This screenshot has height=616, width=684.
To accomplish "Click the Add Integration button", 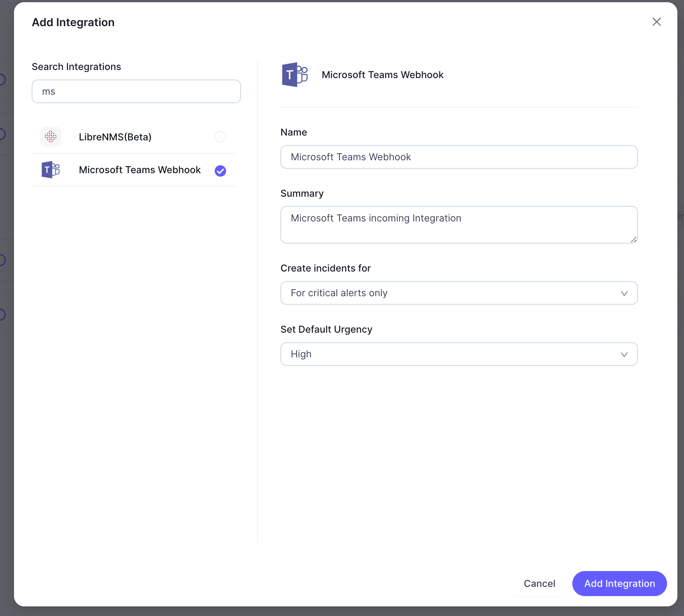I will (620, 584).
